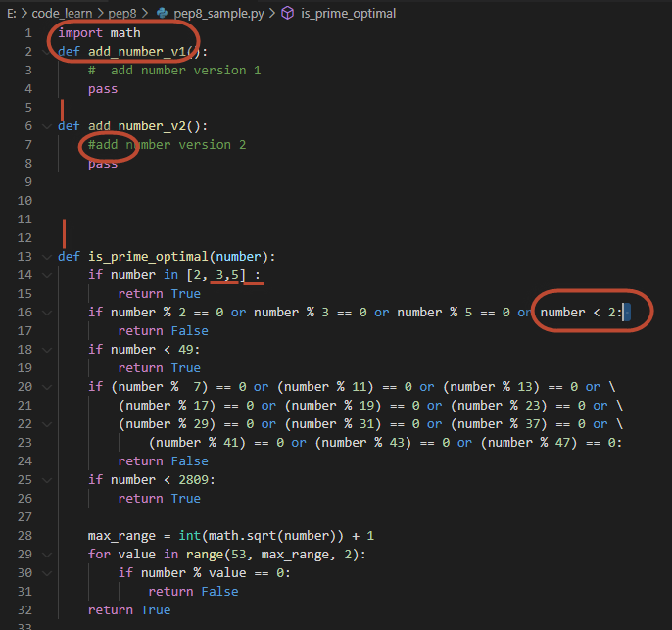Click the '#add number version 2' comment
Image resolution: width=672 pixels, height=630 pixels.
click(x=167, y=145)
